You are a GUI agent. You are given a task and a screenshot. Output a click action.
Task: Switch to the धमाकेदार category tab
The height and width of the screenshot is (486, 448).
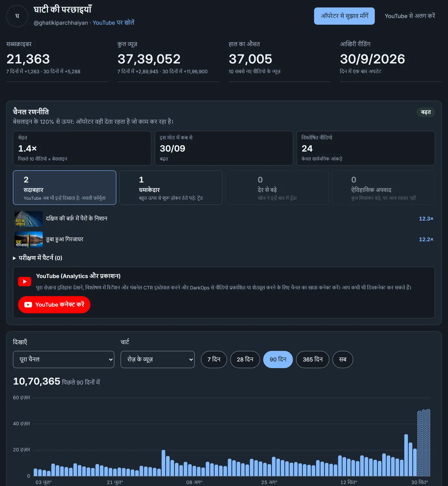point(171,187)
